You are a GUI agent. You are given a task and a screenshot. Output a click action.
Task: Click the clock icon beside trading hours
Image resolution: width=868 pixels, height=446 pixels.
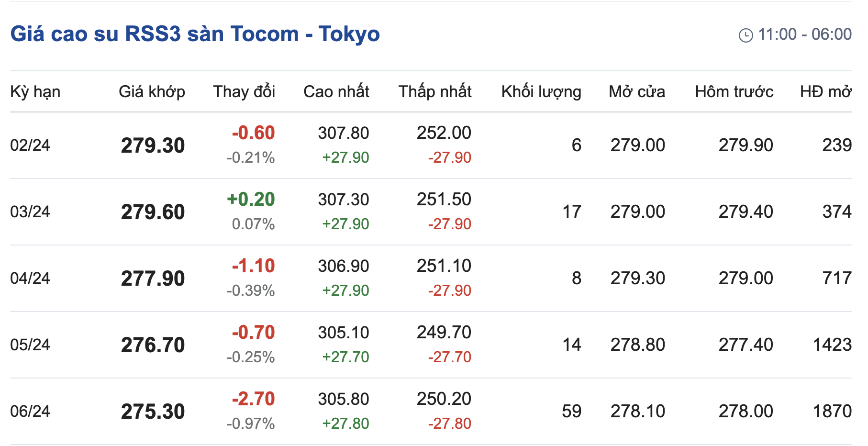(x=746, y=35)
